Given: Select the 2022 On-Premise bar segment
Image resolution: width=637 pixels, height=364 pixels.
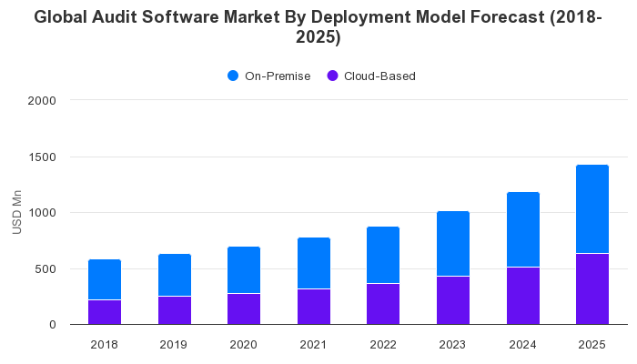Looking at the screenshot, I should [383, 255].
